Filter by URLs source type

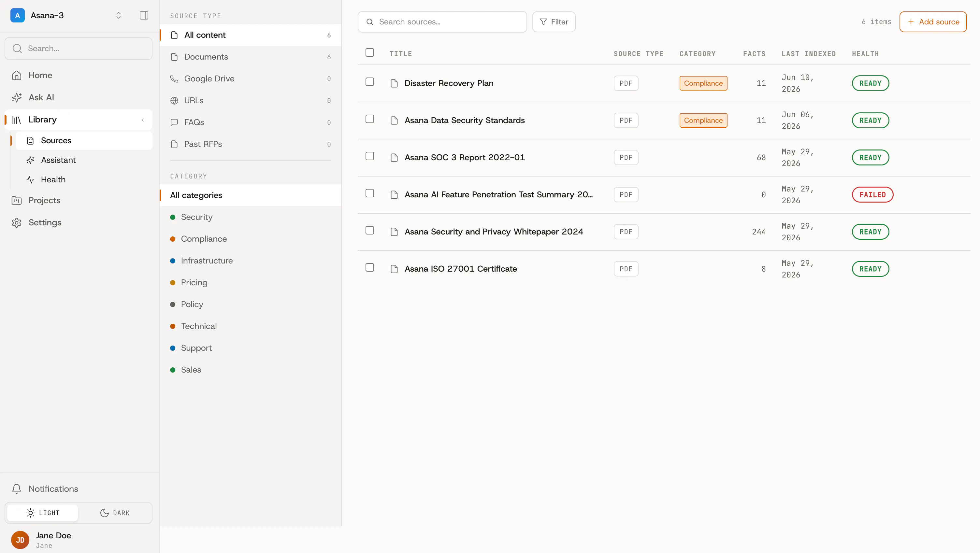click(250, 100)
